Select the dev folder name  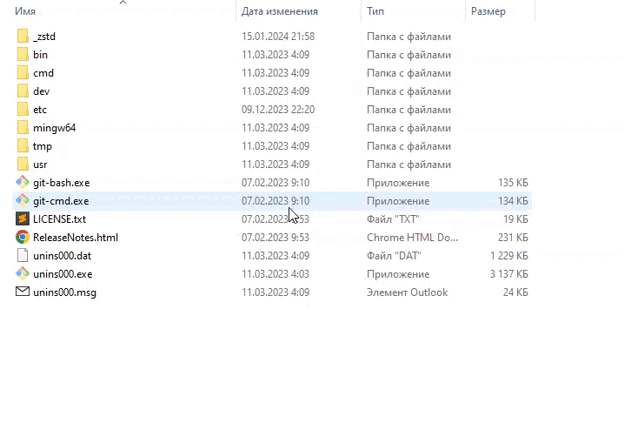41,91
